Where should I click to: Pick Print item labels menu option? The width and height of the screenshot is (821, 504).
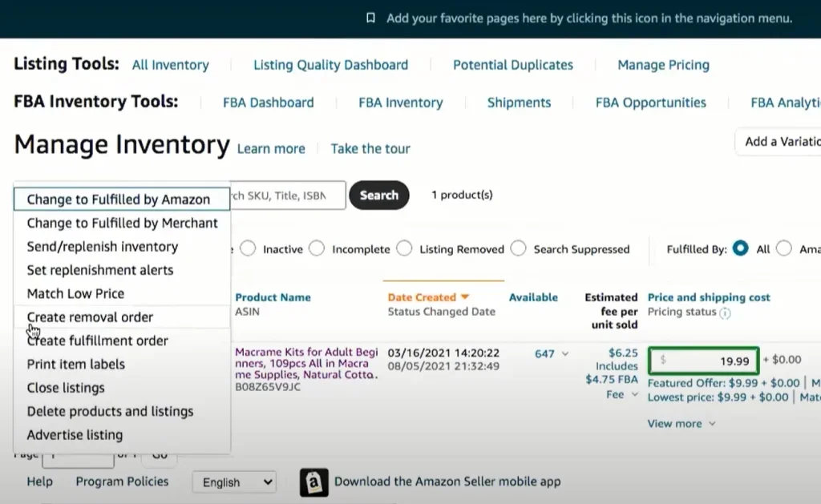[76, 365]
